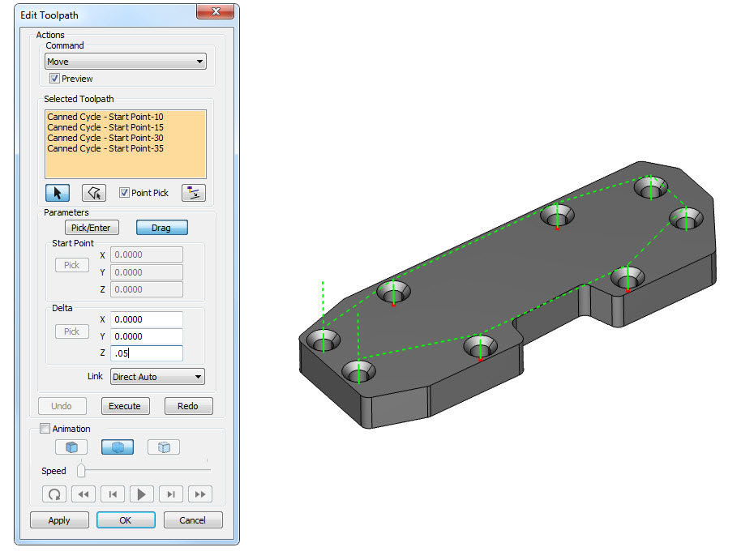
Task: Click the Drag button
Action: pyautogui.click(x=161, y=228)
